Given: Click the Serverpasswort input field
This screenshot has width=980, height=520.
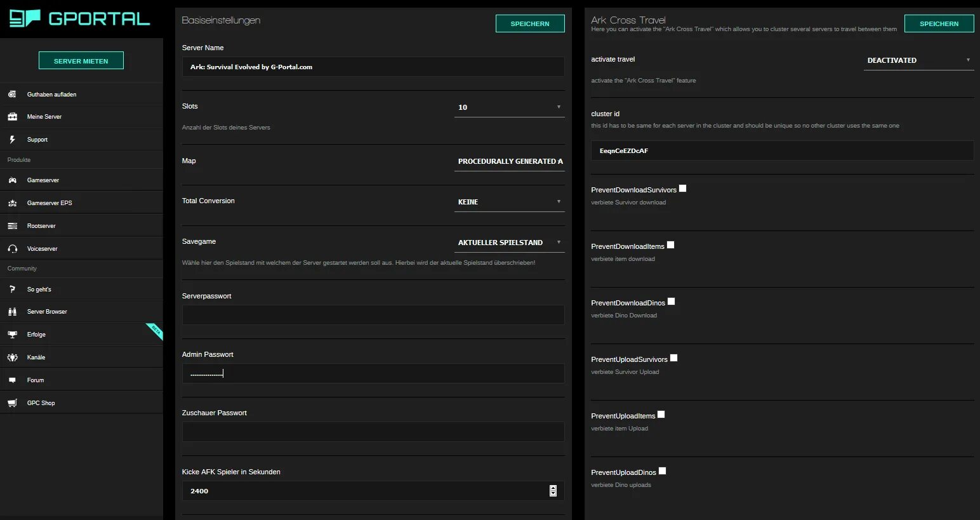Looking at the screenshot, I should coord(373,315).
